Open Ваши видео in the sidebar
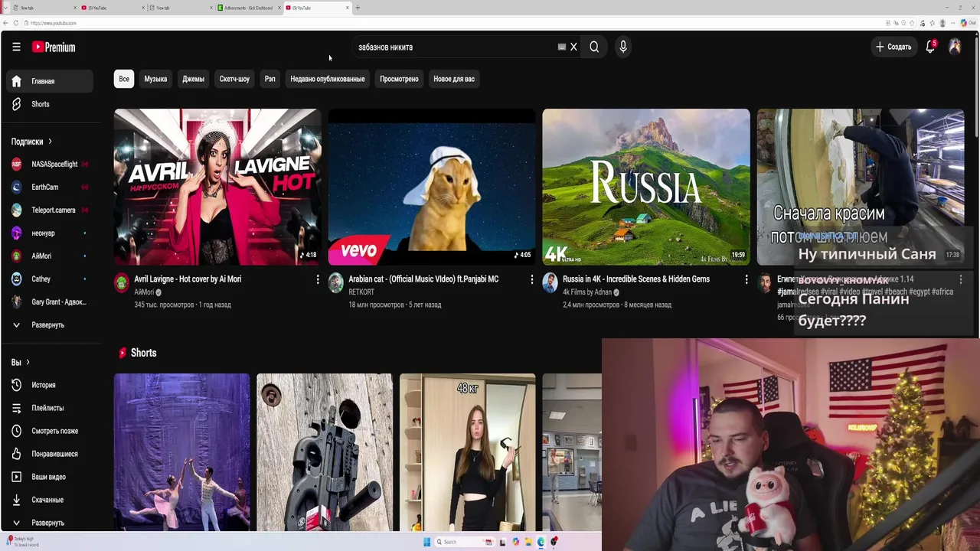Image resolution: width=980 pixels, height=551 pixels. tap(49, 477)
